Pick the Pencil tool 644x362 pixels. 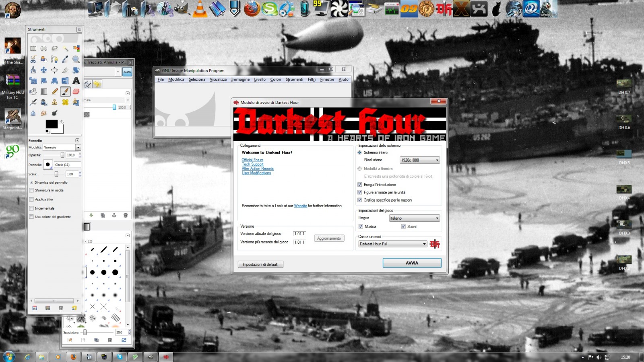(x=55, y=92)
